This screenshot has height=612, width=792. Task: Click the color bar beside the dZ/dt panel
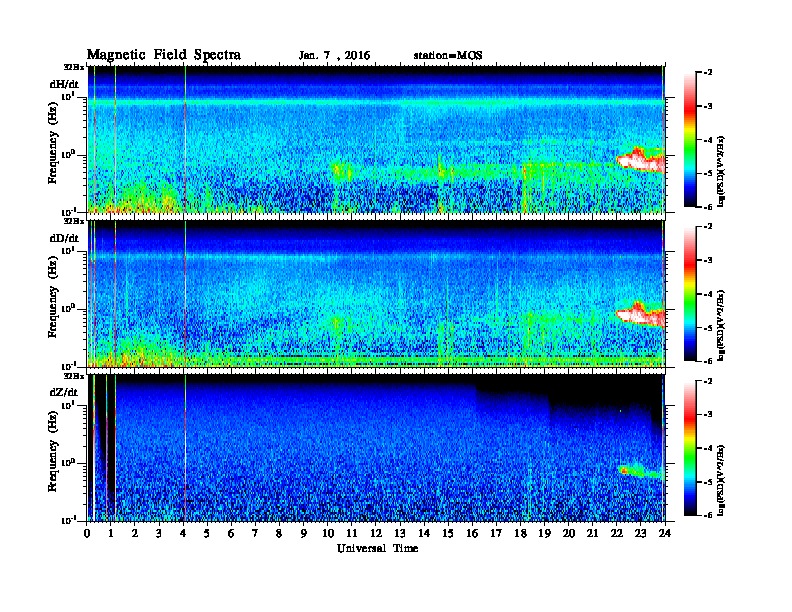point(689,448)
